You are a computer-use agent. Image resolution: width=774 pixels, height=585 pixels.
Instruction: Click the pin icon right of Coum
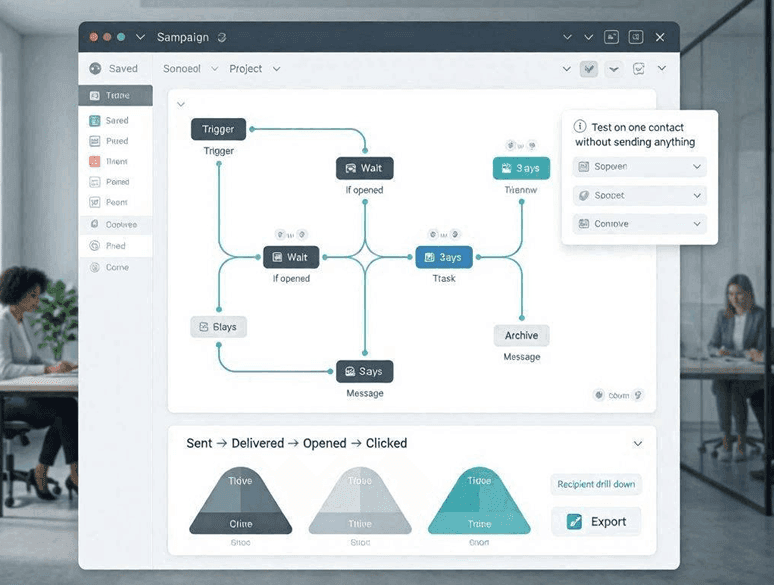point(638,395)
